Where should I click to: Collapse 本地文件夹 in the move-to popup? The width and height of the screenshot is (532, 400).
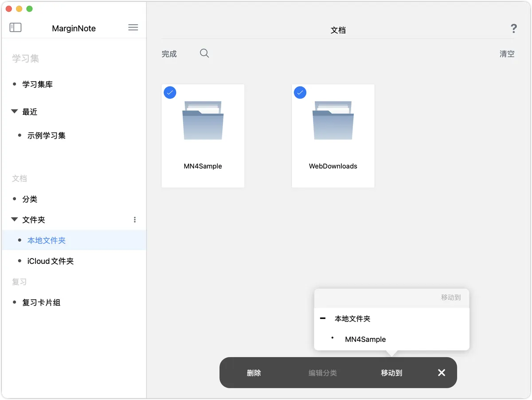point(323,318)
